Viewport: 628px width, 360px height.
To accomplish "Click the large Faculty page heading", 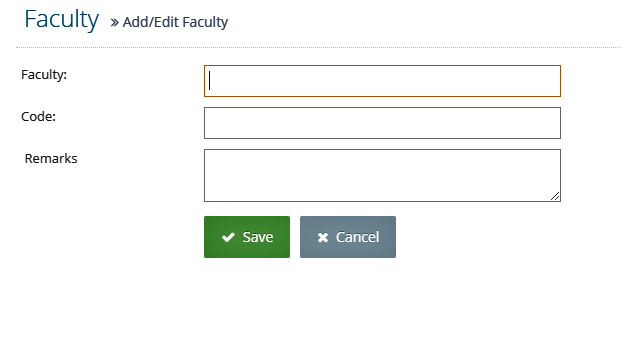I will pyautogui.click(x=61, y=19).
